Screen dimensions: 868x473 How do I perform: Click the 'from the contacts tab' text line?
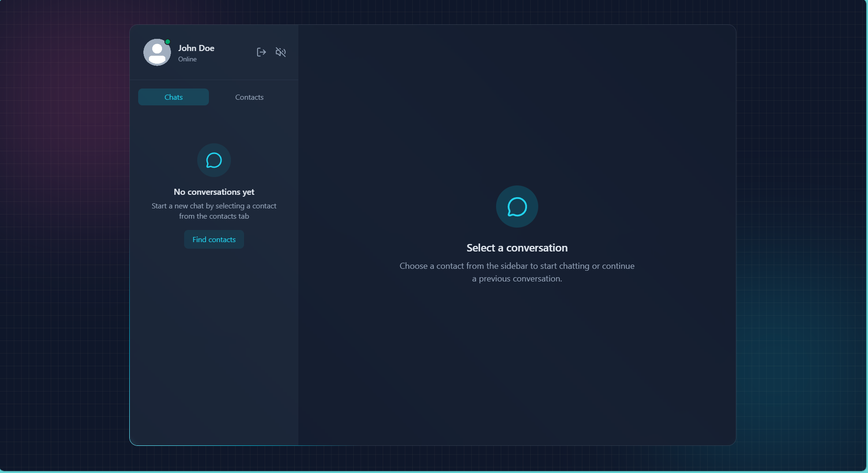tap(214, 216)
